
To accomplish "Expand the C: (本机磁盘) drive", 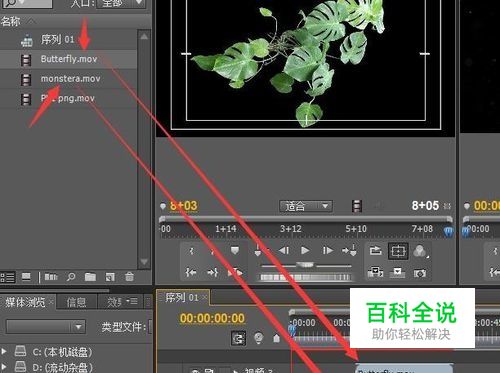I will tap(4, 351).
